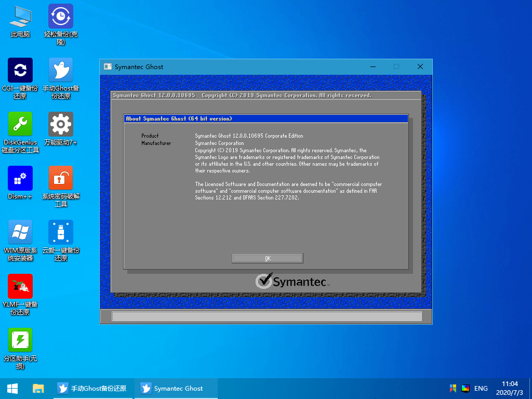Screen dimensions: 532x399
Task: Open the 云骑士一键备份还原 desktop icon
Action: pos(61,233)
